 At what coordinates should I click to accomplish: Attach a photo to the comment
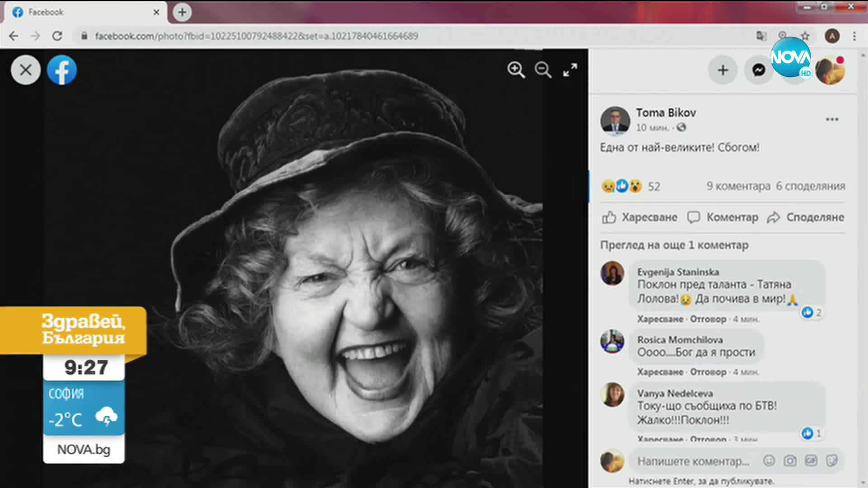(790, 461)
